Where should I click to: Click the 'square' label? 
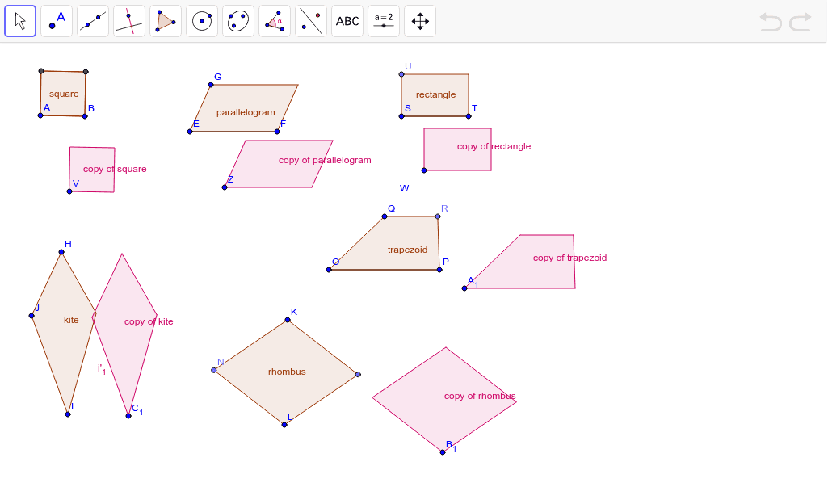click(64, 94)
